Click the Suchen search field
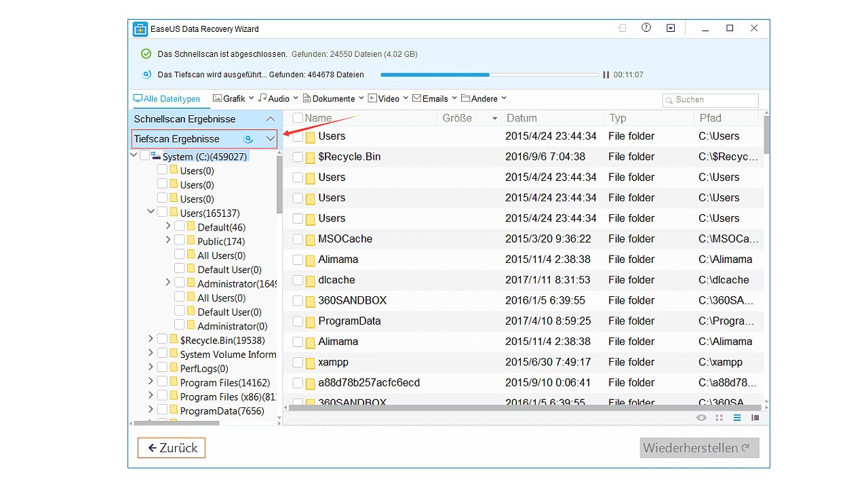868x488 pixels. tap(710, 100)
